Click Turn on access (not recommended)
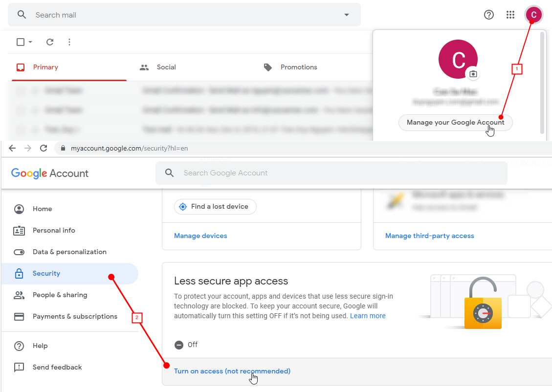Image resolution: width=552 pixels, height=392 pixels. pos(232,371)
